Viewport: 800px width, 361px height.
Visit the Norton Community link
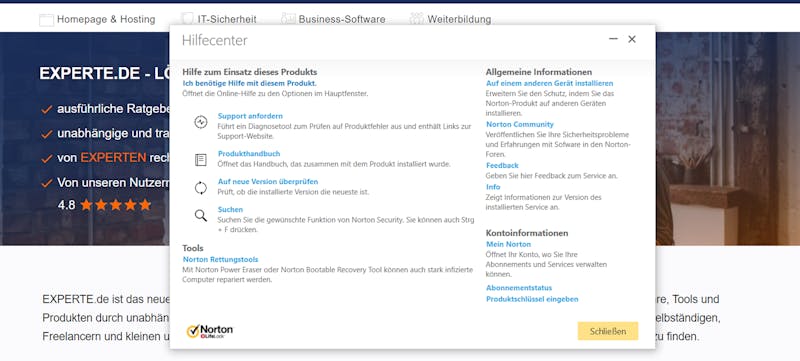click(519, 124)
